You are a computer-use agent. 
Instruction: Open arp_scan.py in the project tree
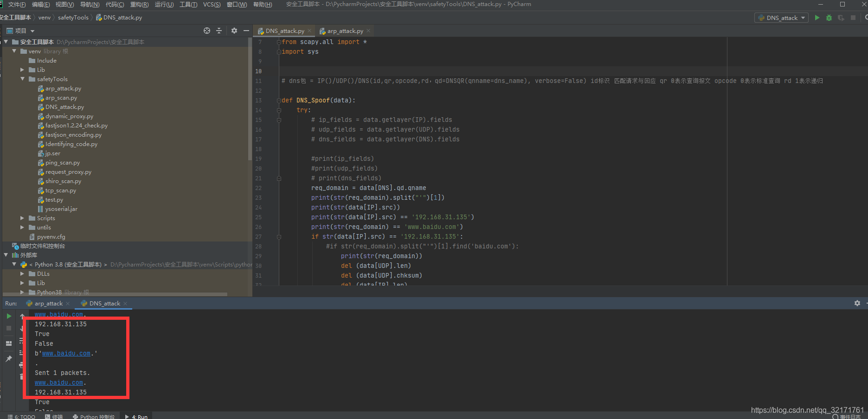(61, 98)
